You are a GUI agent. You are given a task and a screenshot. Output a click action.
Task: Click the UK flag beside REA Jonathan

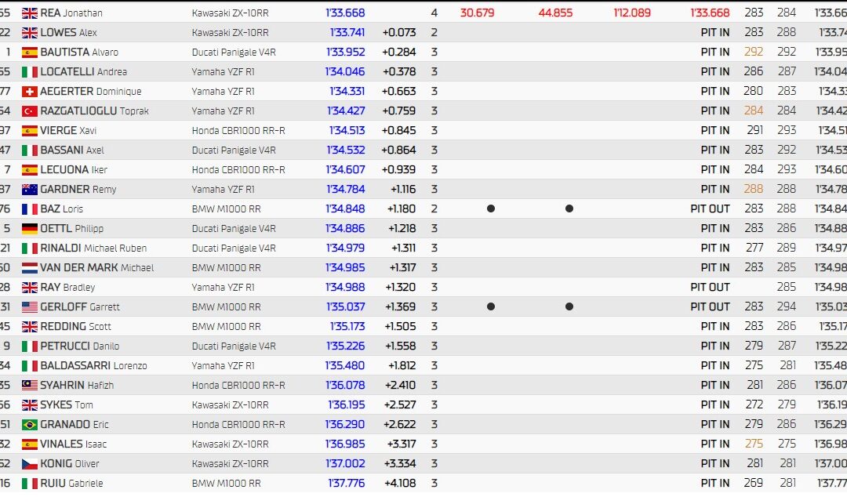coord(30,13)
